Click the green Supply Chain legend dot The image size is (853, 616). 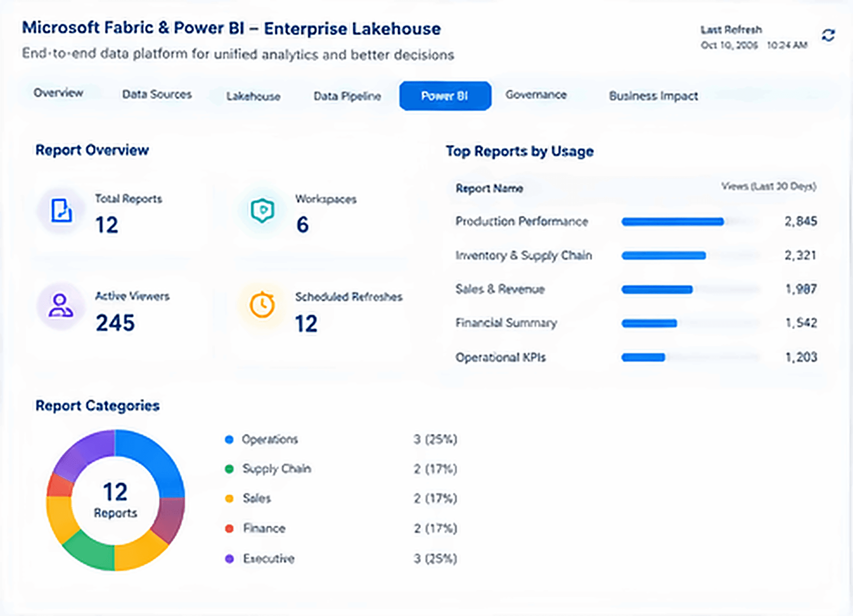click(x=229, y=469)
